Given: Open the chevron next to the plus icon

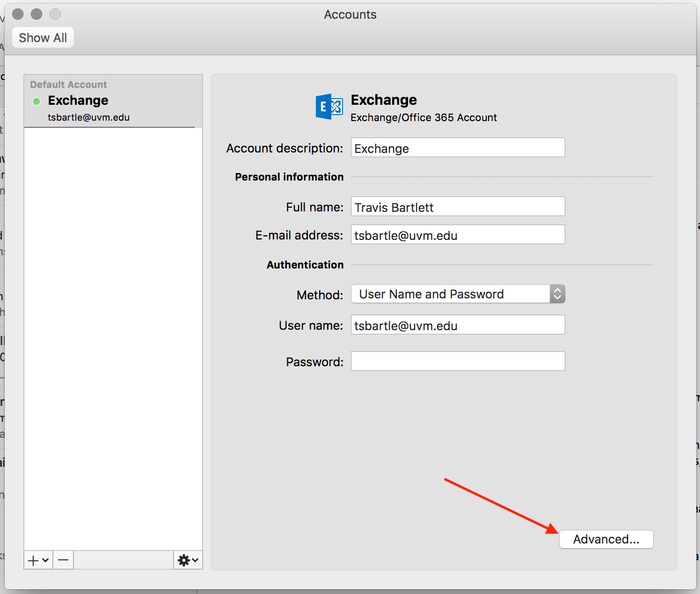Looking at the screenshot, I should [44, 560].
